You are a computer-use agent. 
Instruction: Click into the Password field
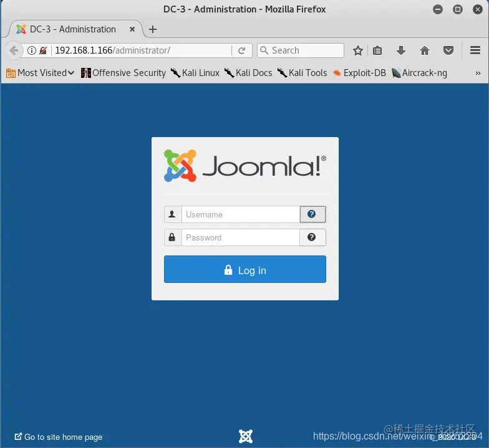click(x=241, y=237)
